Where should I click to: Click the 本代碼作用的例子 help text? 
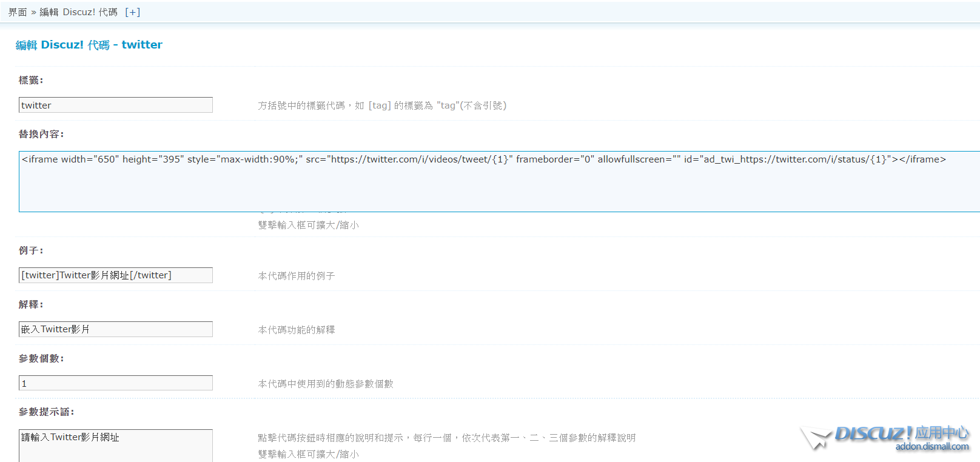coord(296,276)
